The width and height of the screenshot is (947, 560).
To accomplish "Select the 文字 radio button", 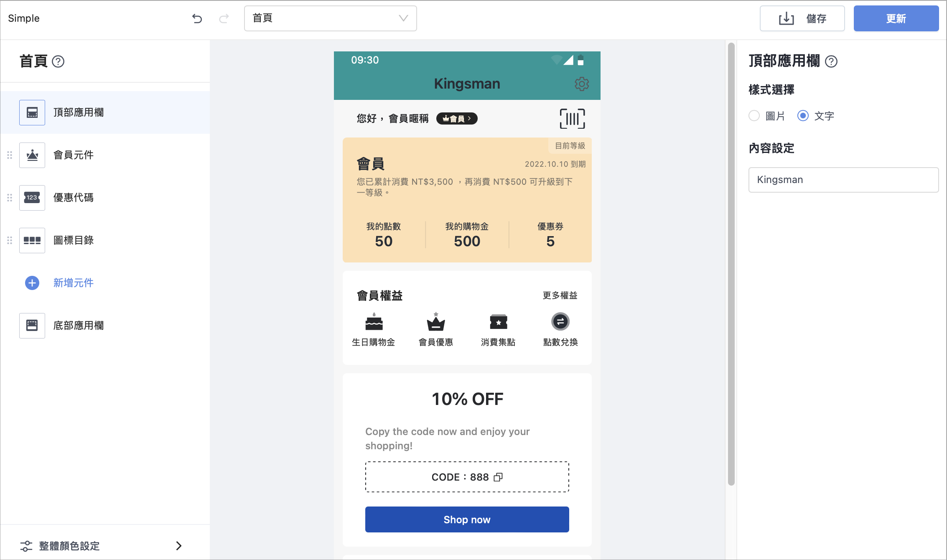I will [803, 116].
